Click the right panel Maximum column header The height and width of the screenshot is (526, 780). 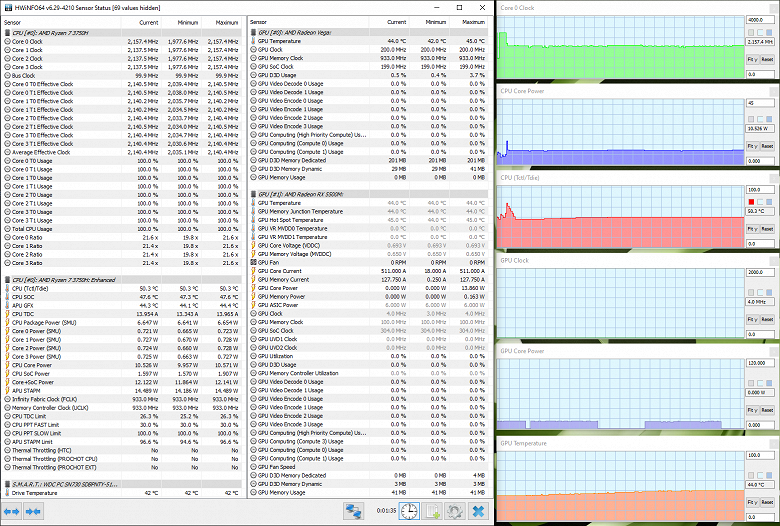467,22
